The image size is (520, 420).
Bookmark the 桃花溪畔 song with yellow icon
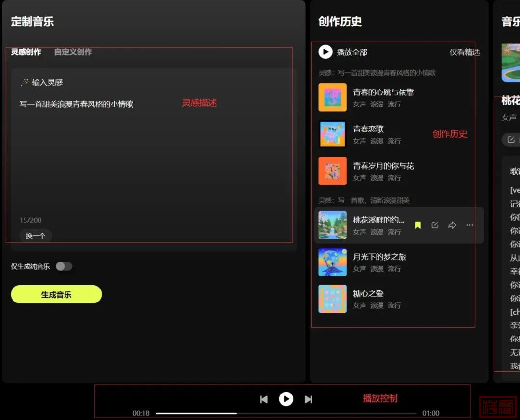(x=417, y=225)
